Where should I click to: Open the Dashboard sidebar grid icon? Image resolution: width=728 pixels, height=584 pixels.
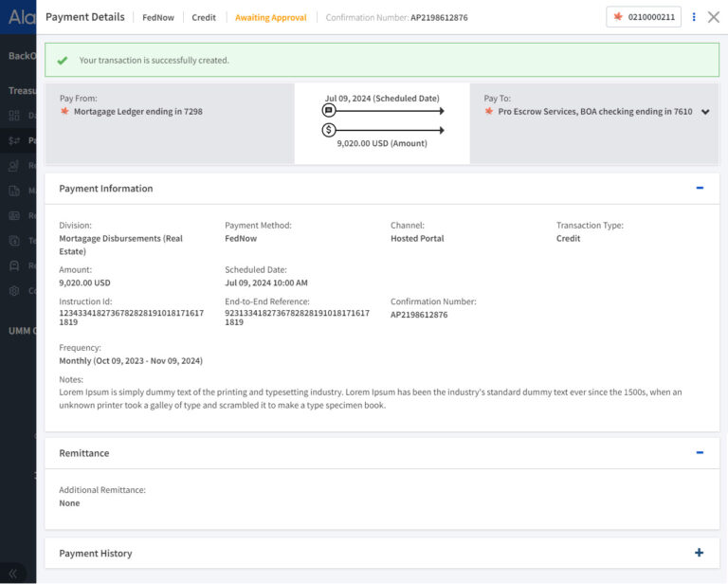click(14, 116)
